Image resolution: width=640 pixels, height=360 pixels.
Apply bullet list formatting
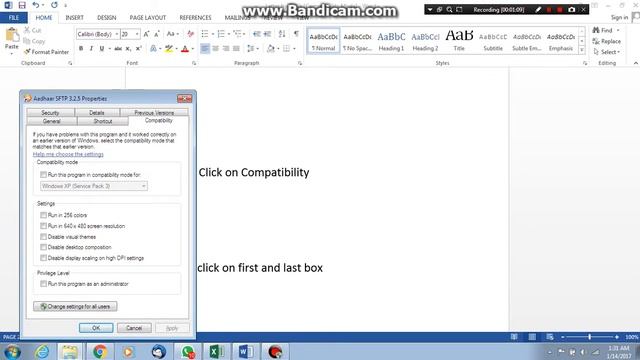[x=205, y=34]
